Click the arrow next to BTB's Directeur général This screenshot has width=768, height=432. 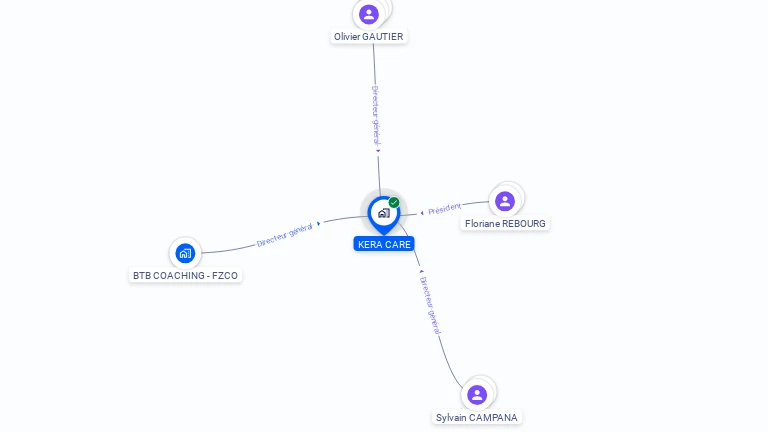click(x=319, y=224)
